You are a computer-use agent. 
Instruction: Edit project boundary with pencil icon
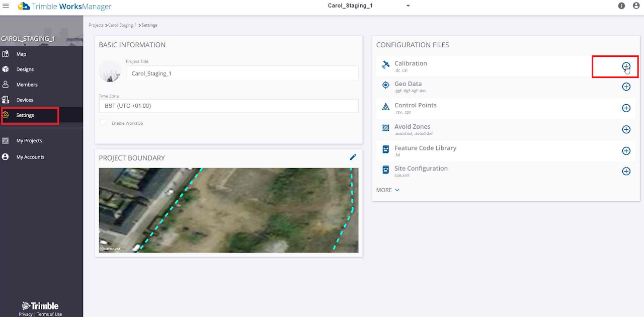coord(353,157)
